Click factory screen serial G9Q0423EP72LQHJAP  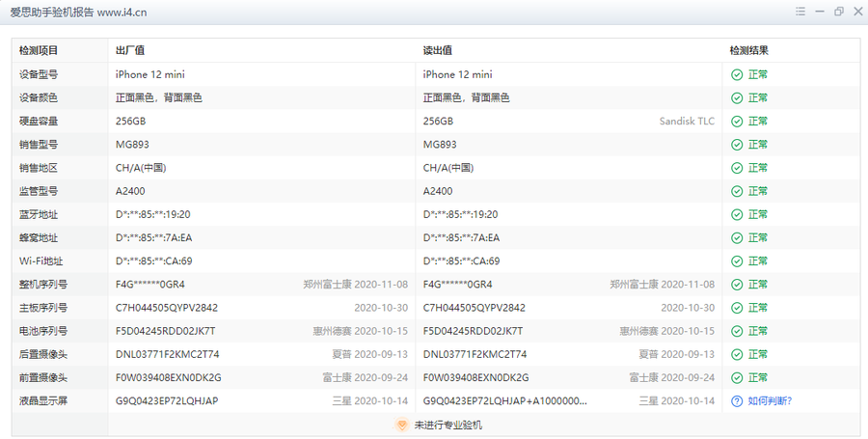point(167,400)
